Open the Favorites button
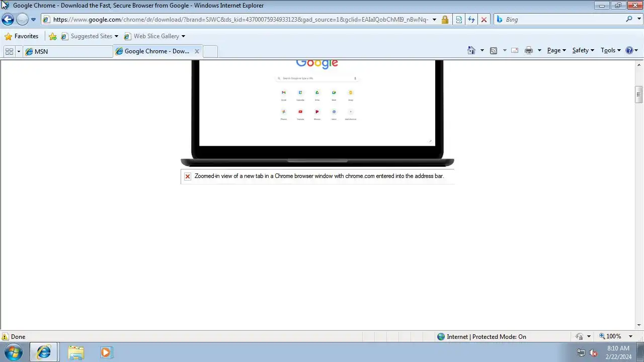This screenshot has height=362, width=644. pyautogui.click(x=21, y=36)
